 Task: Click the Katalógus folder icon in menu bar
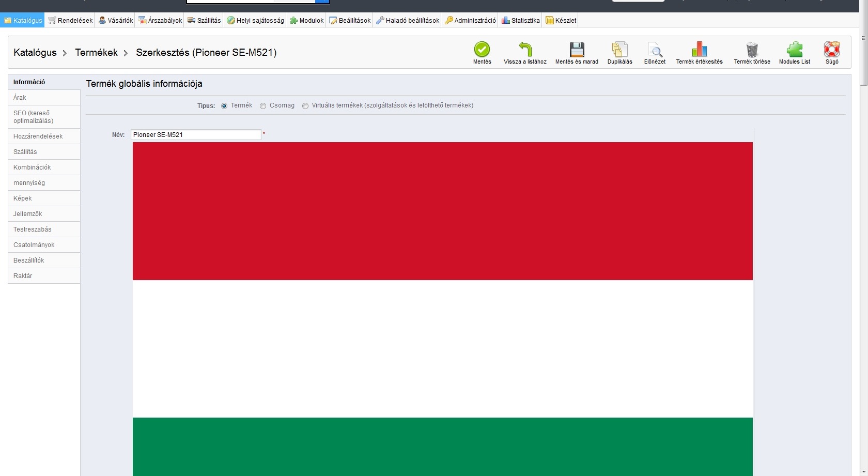(8, 21)
